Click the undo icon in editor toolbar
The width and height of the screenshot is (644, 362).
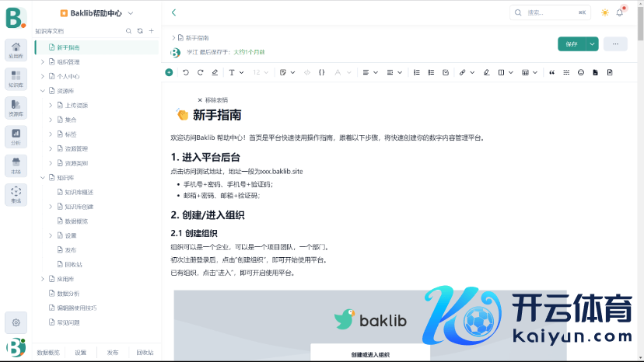coord(186,72)
